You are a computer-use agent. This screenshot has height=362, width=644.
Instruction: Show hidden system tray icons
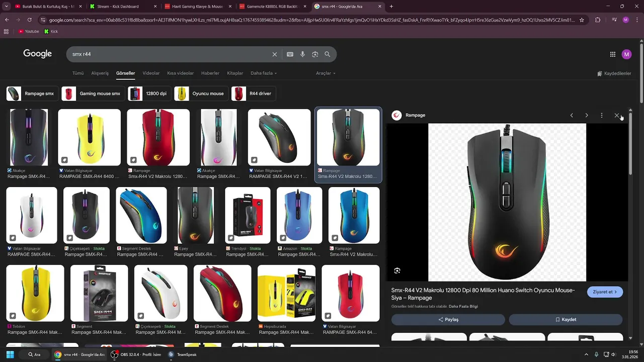[586, 354]
